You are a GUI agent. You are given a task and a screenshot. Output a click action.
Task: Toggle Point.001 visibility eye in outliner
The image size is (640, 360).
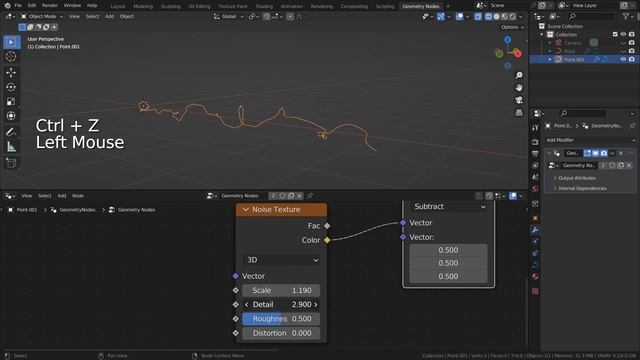(623, 60)
